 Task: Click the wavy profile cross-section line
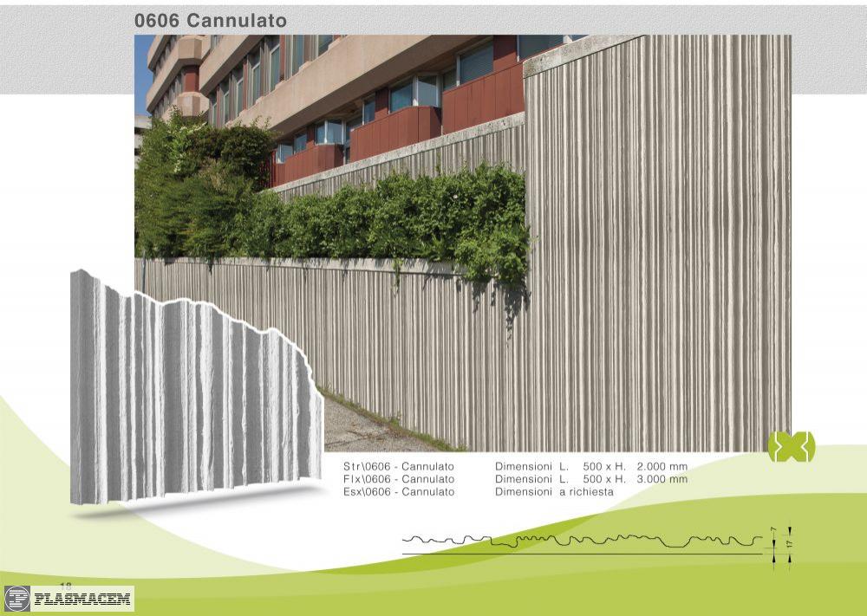581,541
